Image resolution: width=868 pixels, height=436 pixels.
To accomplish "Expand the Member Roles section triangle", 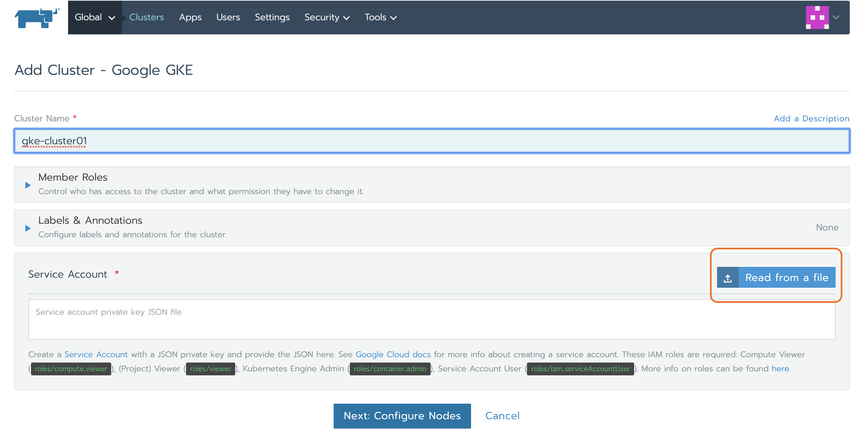I will tap(28, 185).
